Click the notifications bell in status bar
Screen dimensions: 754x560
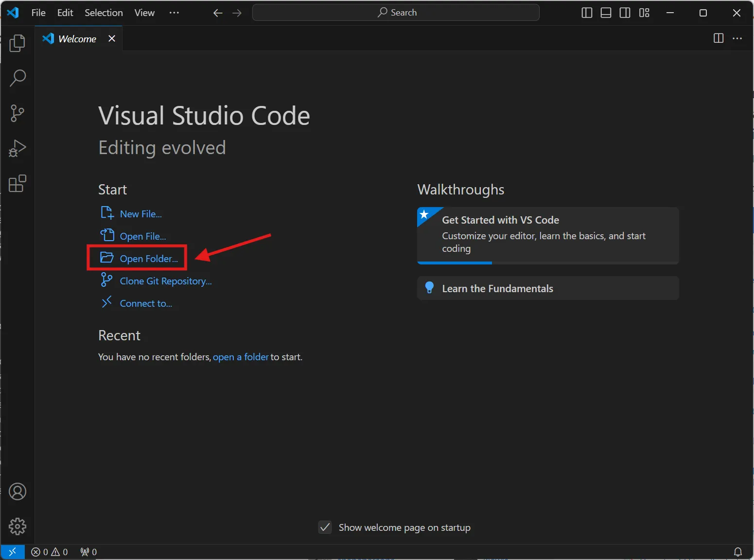(x=737, y=552)
